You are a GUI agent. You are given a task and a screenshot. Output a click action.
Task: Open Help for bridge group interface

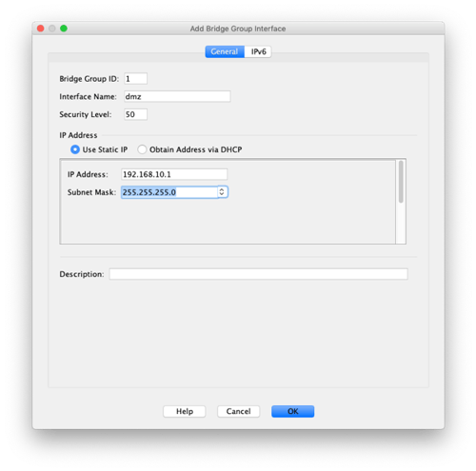point(185,411)
